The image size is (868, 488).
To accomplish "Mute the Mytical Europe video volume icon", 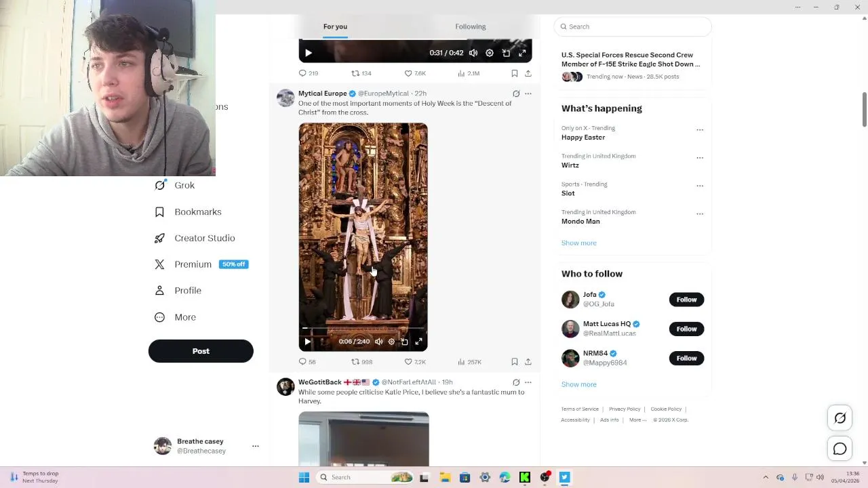I will point(378,342).
